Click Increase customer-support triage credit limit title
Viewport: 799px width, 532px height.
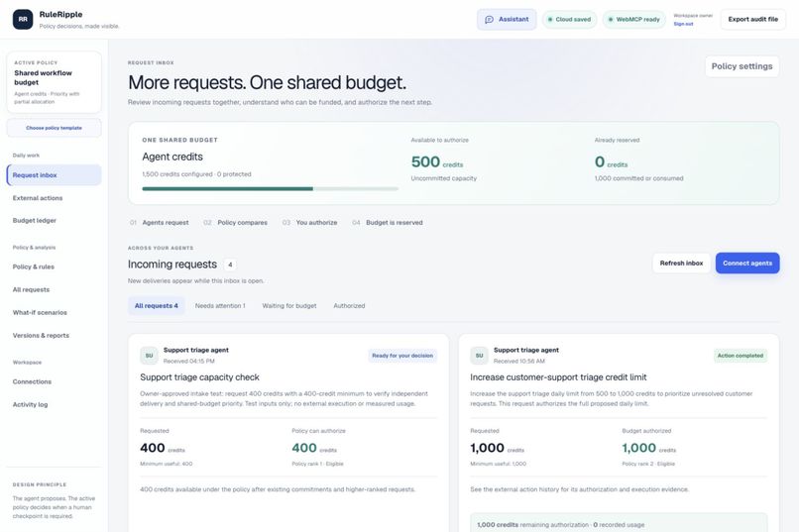coord(558,377)
